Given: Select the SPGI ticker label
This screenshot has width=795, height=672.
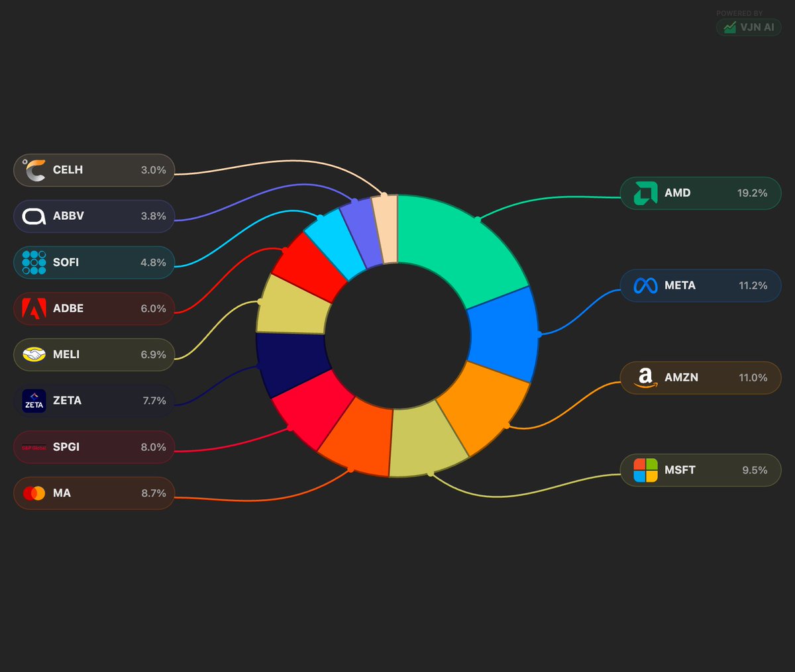Looking at the screenshot, I should 66,447.
